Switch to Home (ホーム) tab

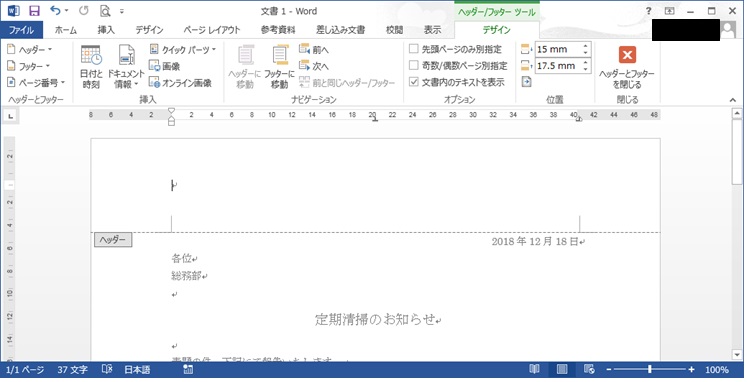click(66, 30)
